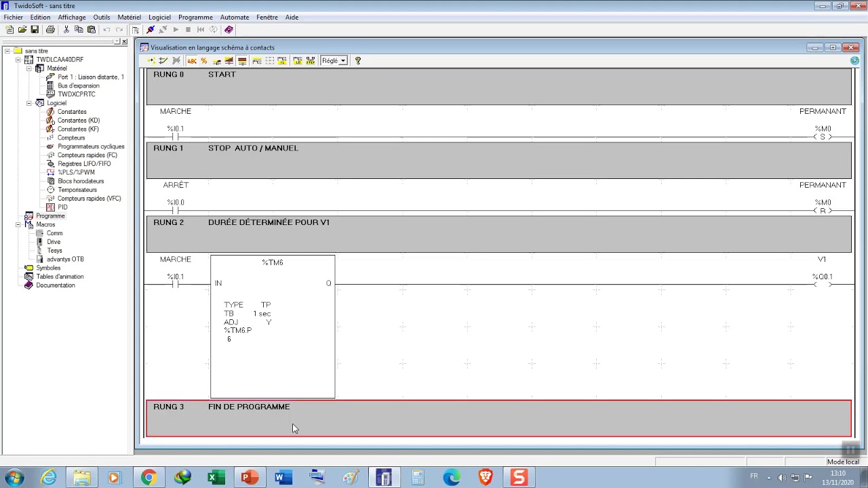Select Constantes (KD) in the tree
The height and width of the screenshot is (488, 868).
(78, 121)
